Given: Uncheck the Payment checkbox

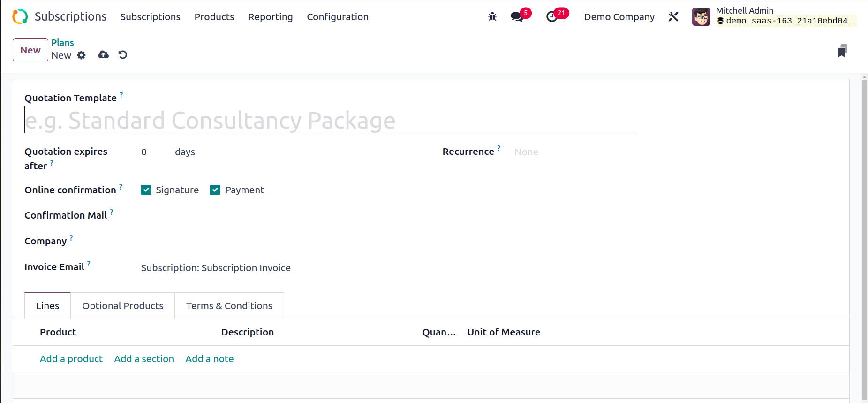Looking at the screenshot, I should (215, 190).
